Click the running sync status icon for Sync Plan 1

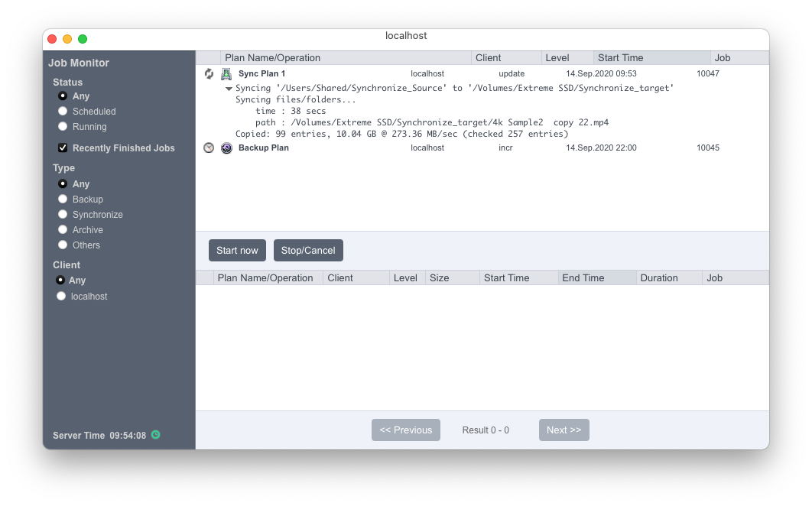tap(209, 73)
